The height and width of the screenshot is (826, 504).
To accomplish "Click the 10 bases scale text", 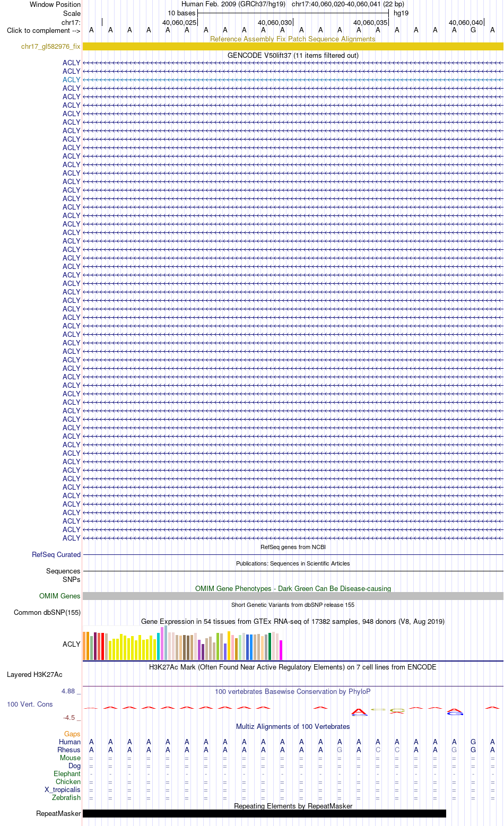I will coord(181,13).
